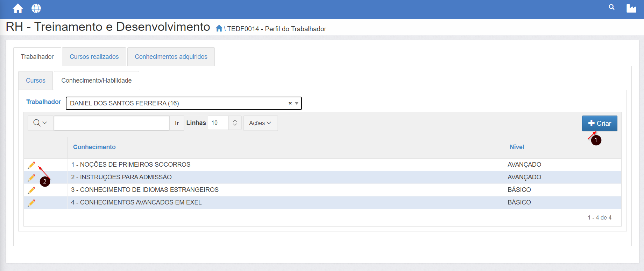Expand the Ações menu
This screenshot has height=271, width=644.
pyautogui.click(x=260, y=123)
